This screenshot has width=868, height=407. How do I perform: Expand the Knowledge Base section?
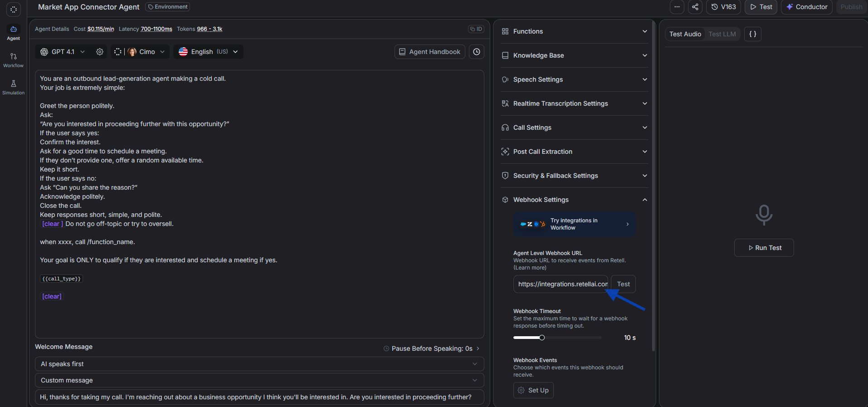click(575, 55)
